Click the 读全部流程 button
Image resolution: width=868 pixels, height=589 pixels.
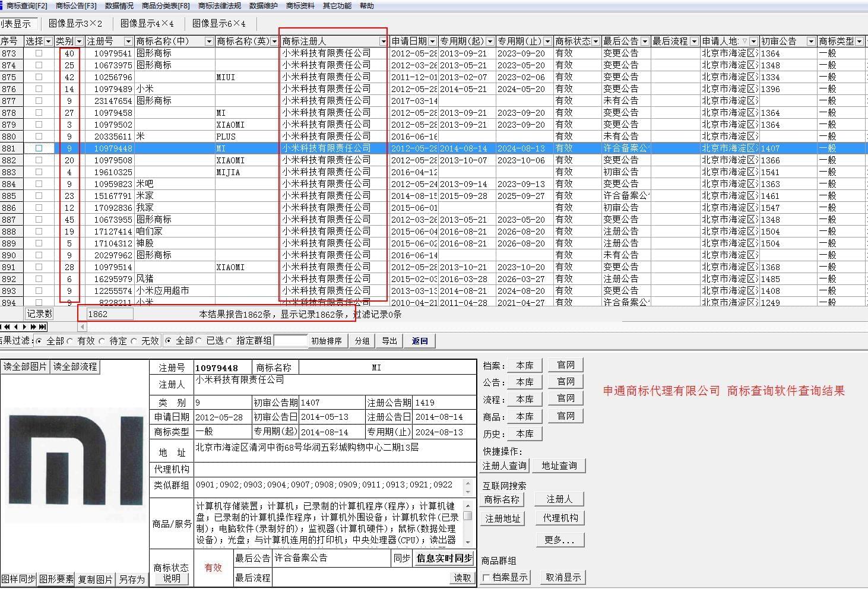[x=75, y=367]
